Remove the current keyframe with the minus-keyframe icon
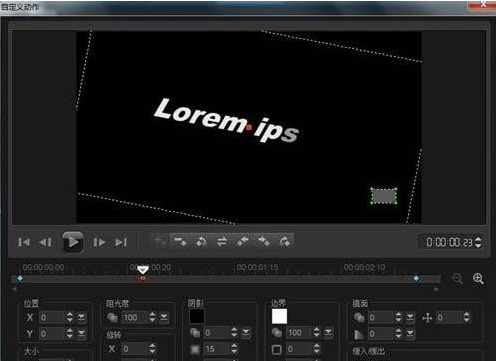496x361 pixels. pos(180,241)
